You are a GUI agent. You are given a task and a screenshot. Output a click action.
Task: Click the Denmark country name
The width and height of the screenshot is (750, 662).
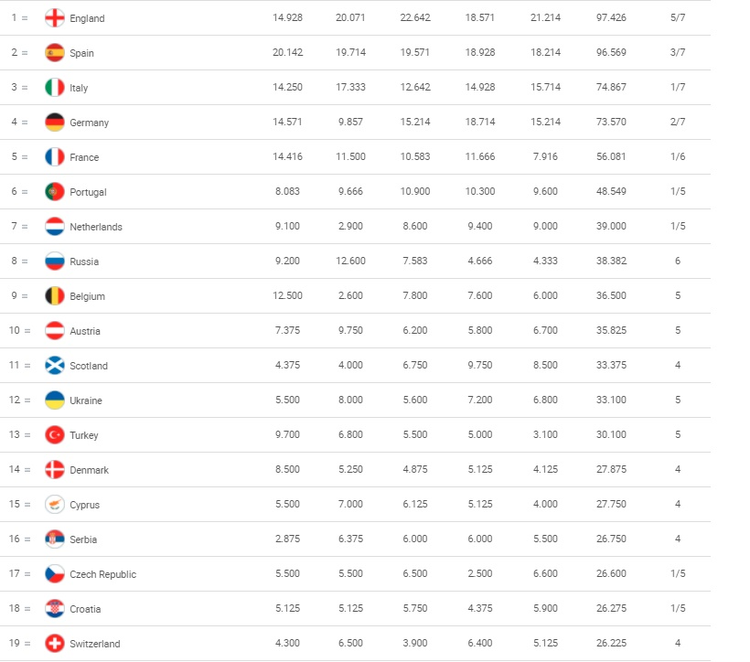(89, 470)
